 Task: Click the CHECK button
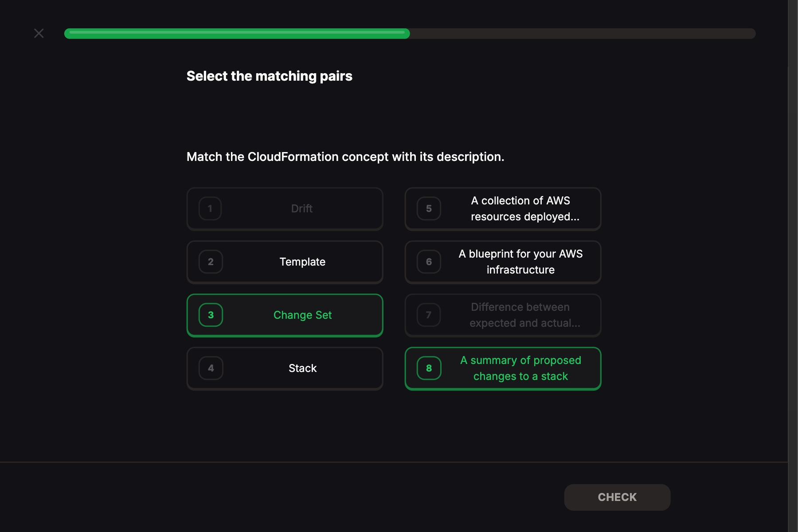(x=617, y=497)
